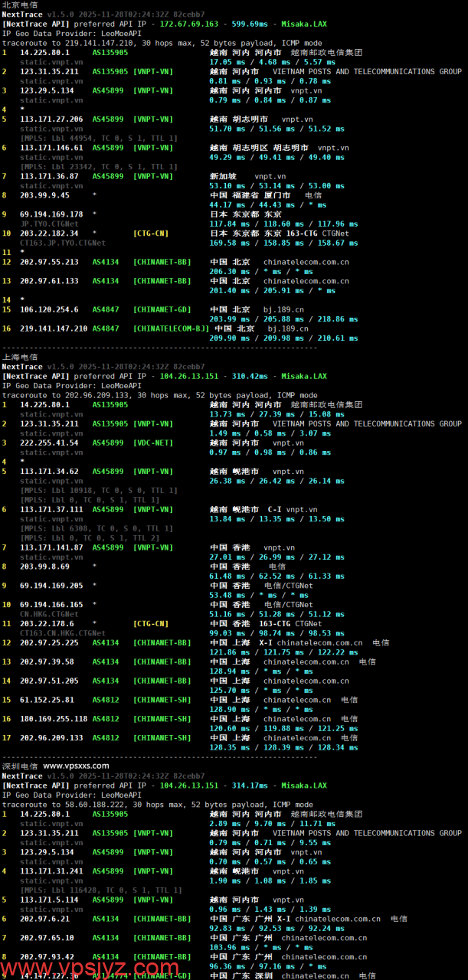468x980 pixels.
Task: Select hop IP 113.171.27.206
Action: click(51, 119)
